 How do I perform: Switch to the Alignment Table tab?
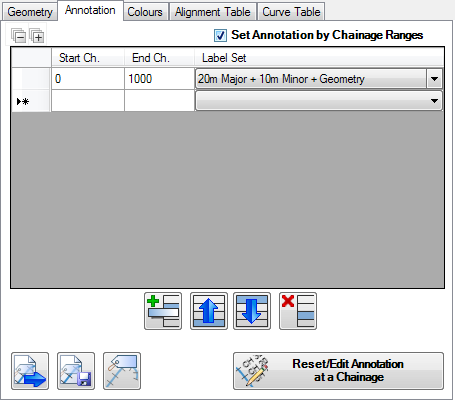coord(213,12)
